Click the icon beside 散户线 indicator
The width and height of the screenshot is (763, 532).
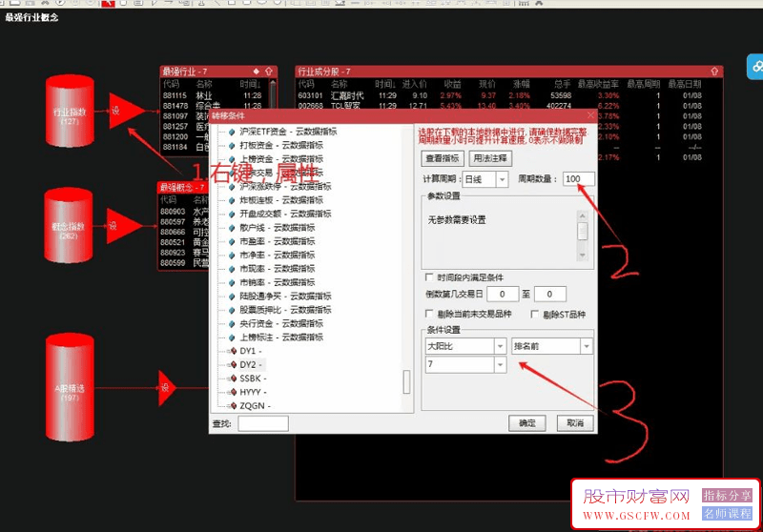pos(232,228)
